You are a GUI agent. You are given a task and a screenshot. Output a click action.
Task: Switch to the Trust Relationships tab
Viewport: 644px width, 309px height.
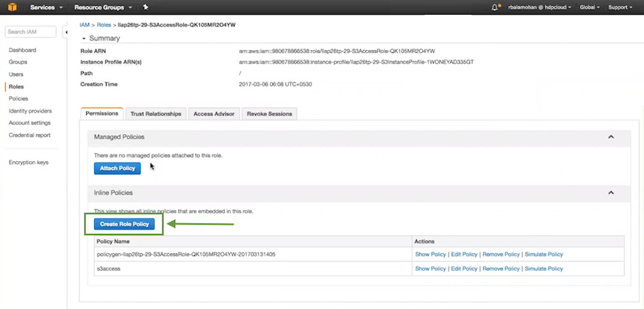pyautogui.click(x=155, y=113)
